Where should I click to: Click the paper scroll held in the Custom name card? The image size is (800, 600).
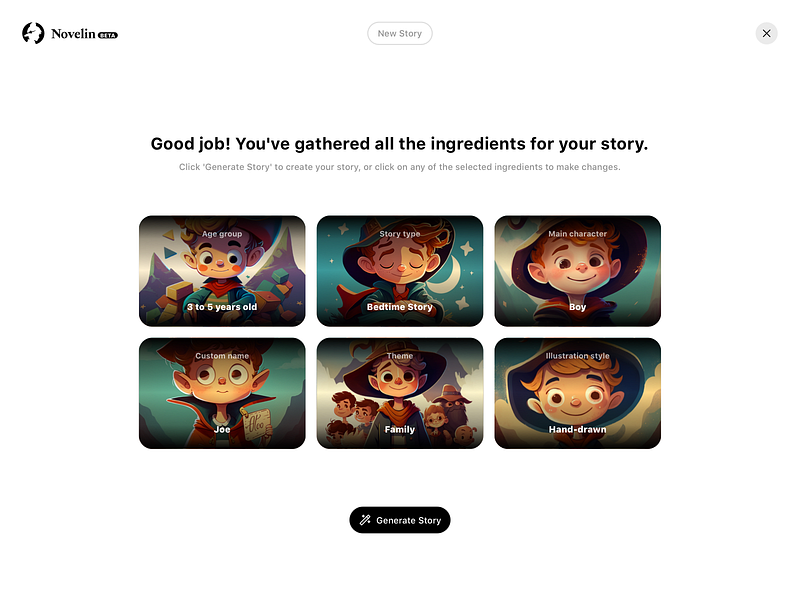(x=256, y=422)
